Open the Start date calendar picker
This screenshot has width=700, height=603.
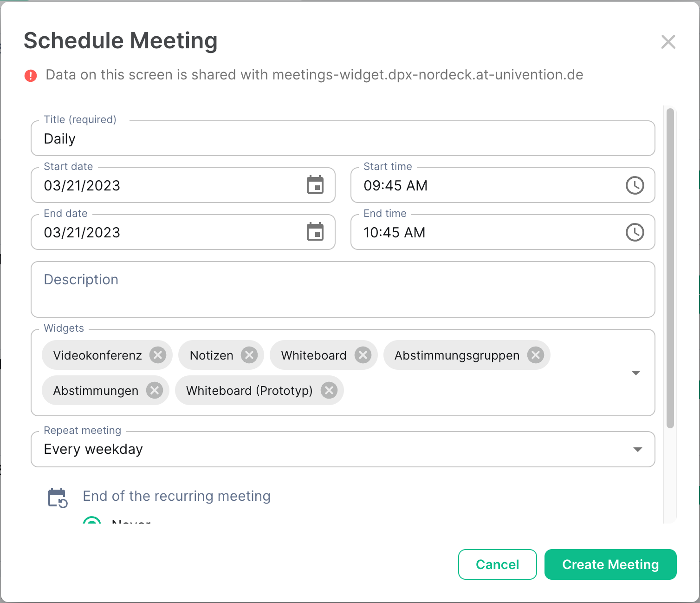coord(315,185)
